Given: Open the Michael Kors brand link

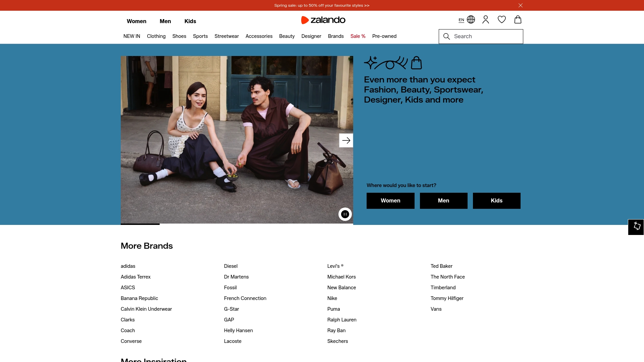Looking at the screenshot, I should tap(341, 277).
